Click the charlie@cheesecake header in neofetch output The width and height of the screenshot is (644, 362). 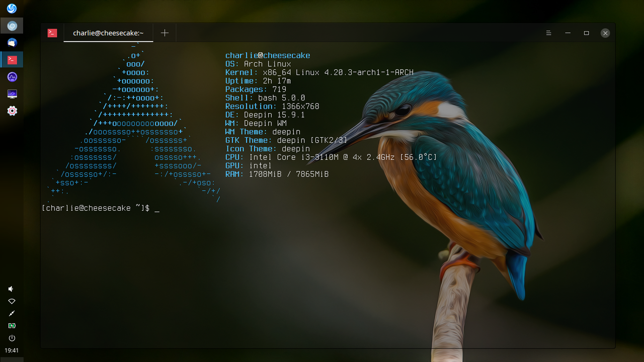click(x=268, y=55)
